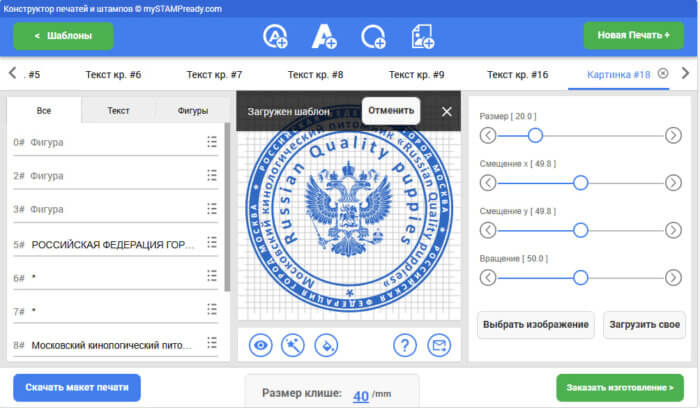Click drag handle of row 8# Московский
The width and height of the screenshot is (700, 408).
tap(212, 343)
